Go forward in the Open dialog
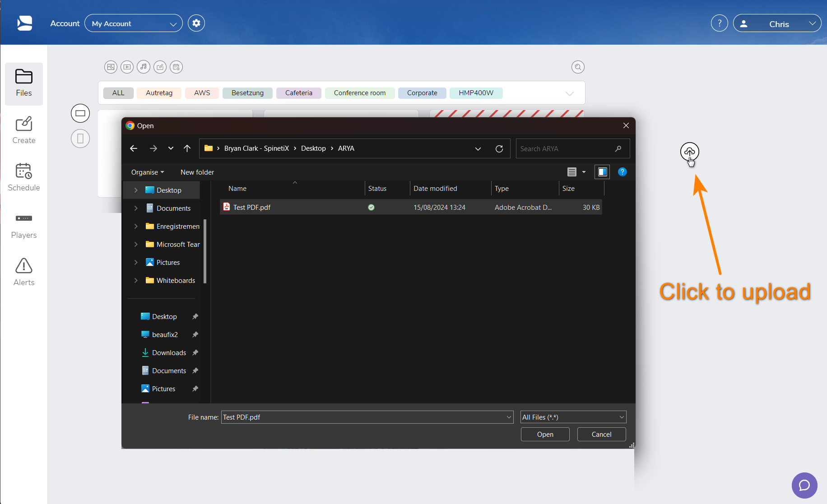The width and height of the screenshot is (827, 504). coord(153,148)
